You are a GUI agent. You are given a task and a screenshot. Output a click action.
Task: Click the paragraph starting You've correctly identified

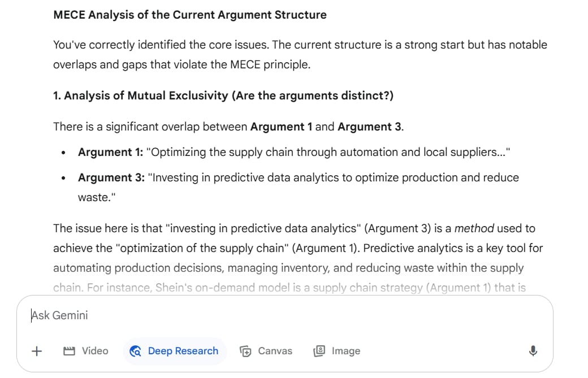300,55
